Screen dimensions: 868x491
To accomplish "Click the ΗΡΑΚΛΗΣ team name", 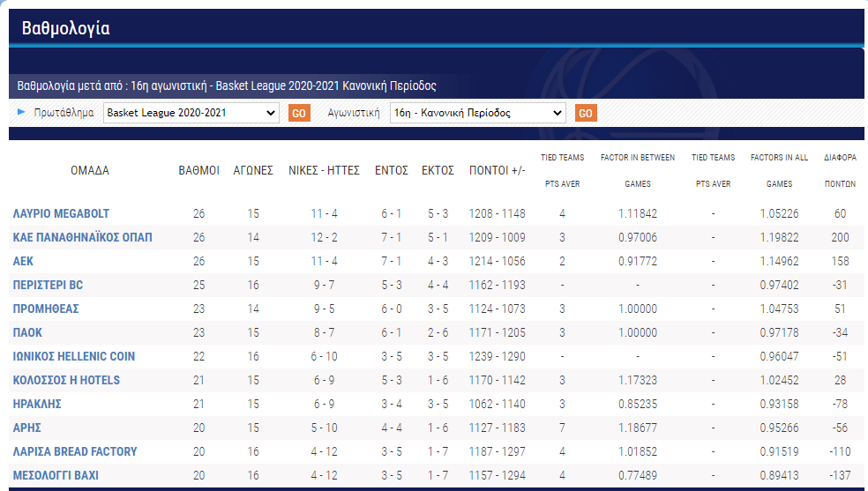I will coord(38,404).
